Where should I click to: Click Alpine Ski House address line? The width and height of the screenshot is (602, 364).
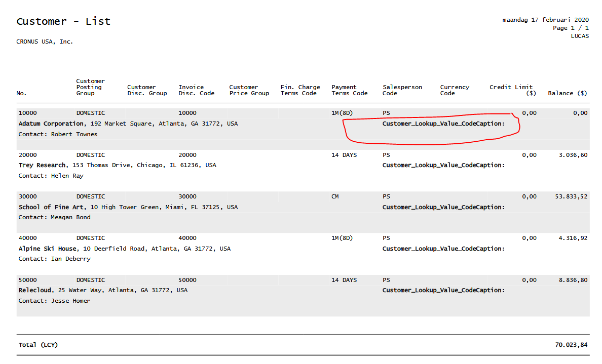click(x=125, y=249)
